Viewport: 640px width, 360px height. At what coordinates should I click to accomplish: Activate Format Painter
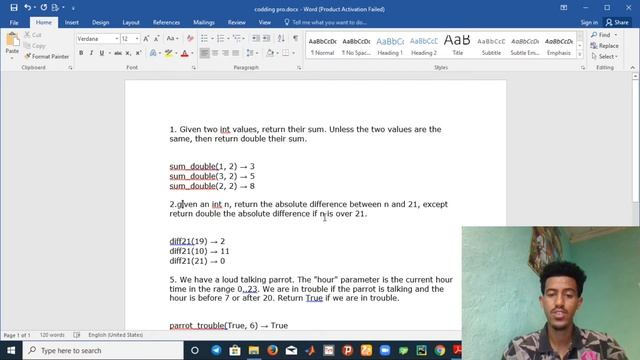tap(47, 56)
